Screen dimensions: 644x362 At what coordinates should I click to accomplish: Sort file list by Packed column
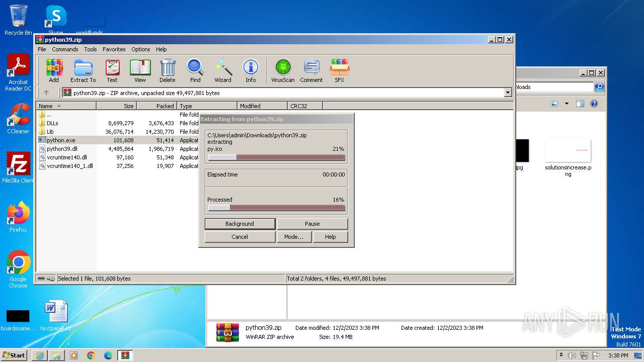(156, 106)
